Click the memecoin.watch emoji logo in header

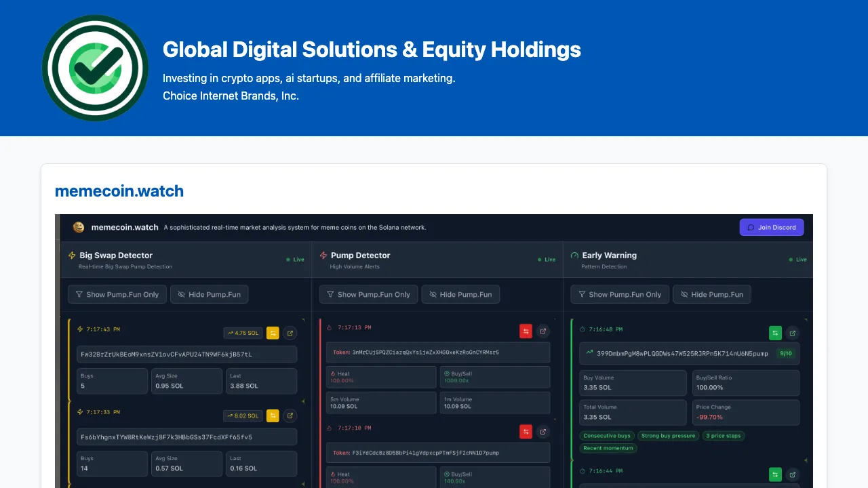point(78,227)
